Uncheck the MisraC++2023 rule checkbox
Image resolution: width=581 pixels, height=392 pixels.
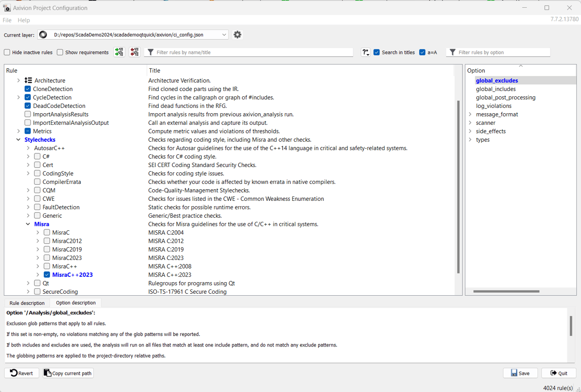click(x=47, y=275)
